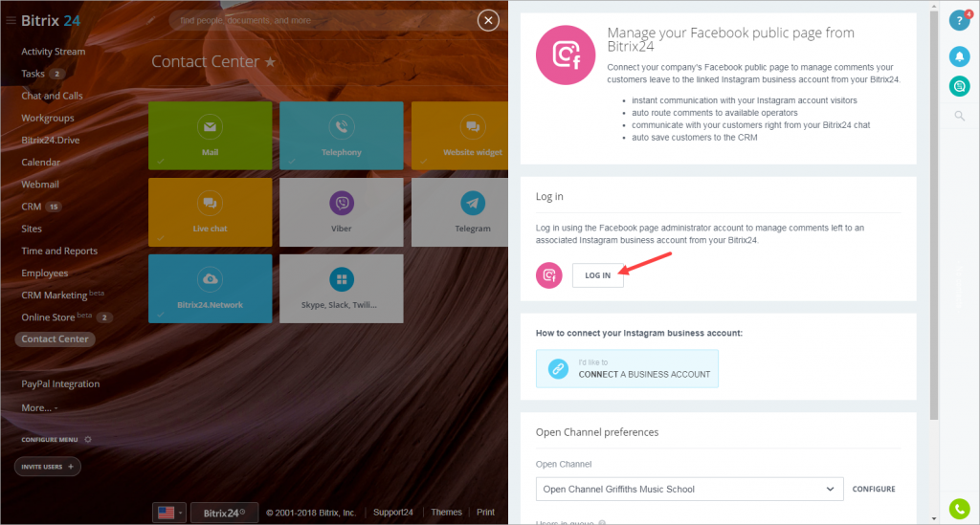
Task: Open Activity Stream in sidebar
Action: 54,52
